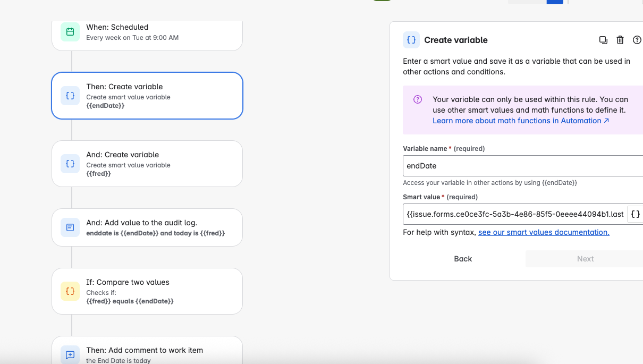643x364 pixels.
Task: Delete the Create variable component
Action: click(620, 40)
